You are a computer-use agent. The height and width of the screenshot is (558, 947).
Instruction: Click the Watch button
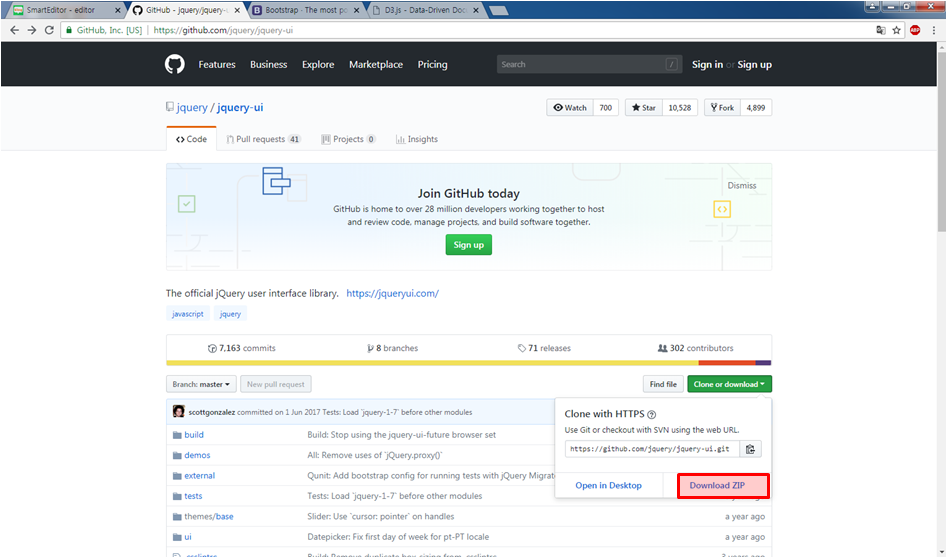[570, 107]
